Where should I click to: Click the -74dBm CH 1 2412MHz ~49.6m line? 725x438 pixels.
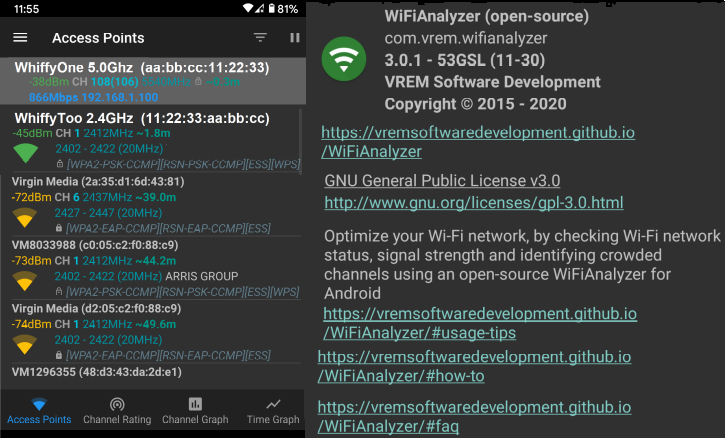point(93,324)
